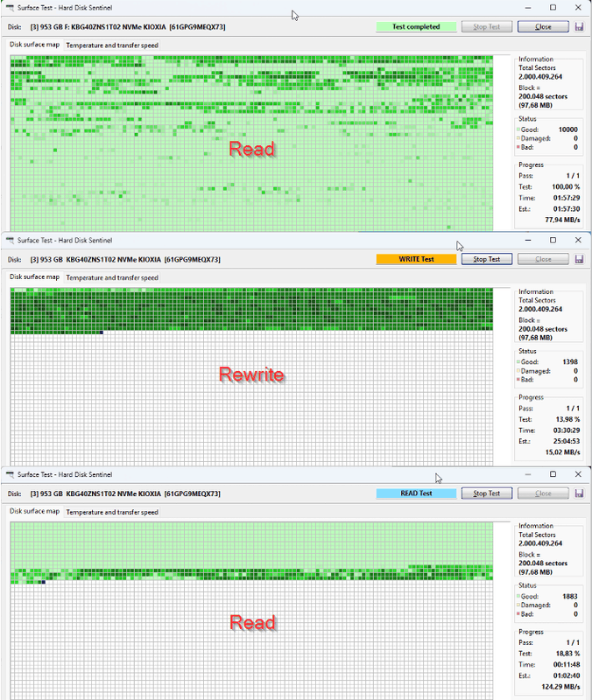The image size is (592, 700).
Task: Click the estimated time 01:57:30
Action: click(x=567, y=209)
